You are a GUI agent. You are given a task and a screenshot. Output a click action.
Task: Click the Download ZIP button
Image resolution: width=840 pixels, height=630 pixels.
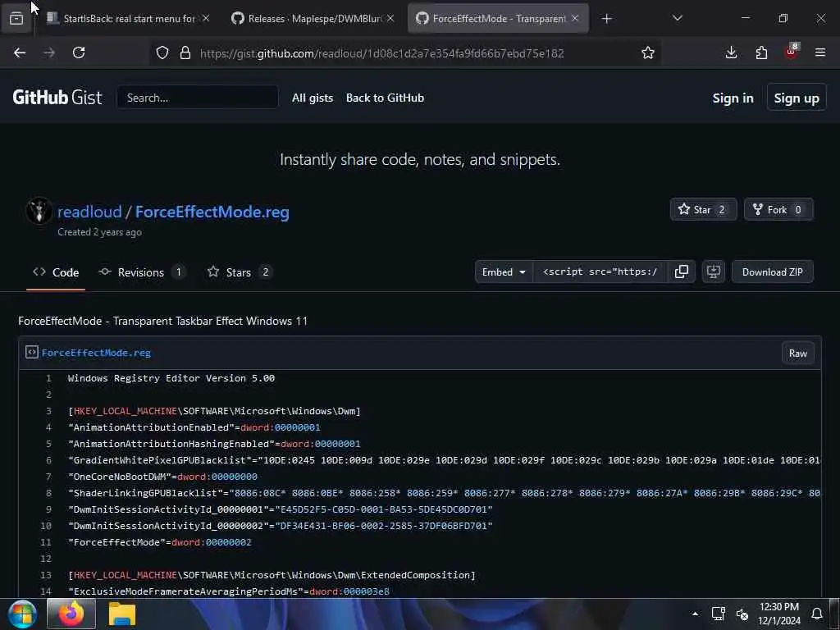pyautogui.click(x=773, y=272)
